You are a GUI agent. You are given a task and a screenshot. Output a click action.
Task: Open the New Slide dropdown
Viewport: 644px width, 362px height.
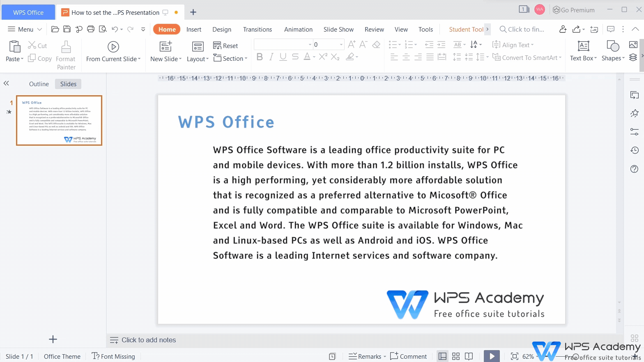pos(180,59)
